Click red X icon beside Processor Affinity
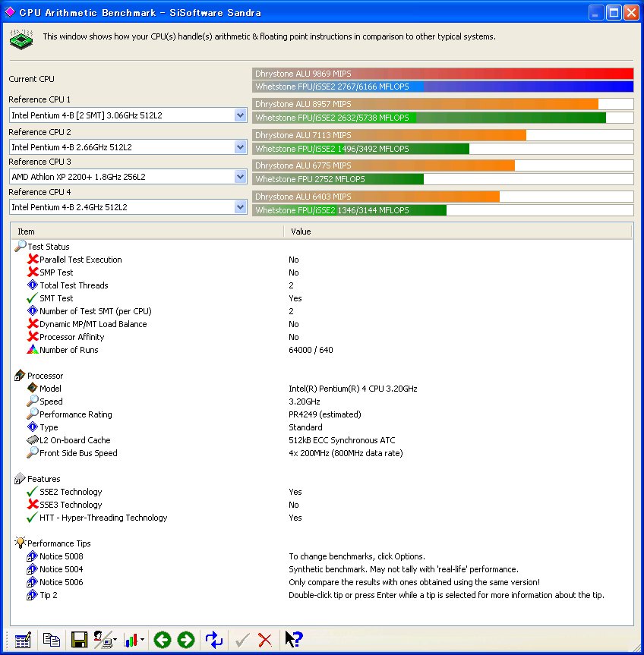 coord(33,336)
